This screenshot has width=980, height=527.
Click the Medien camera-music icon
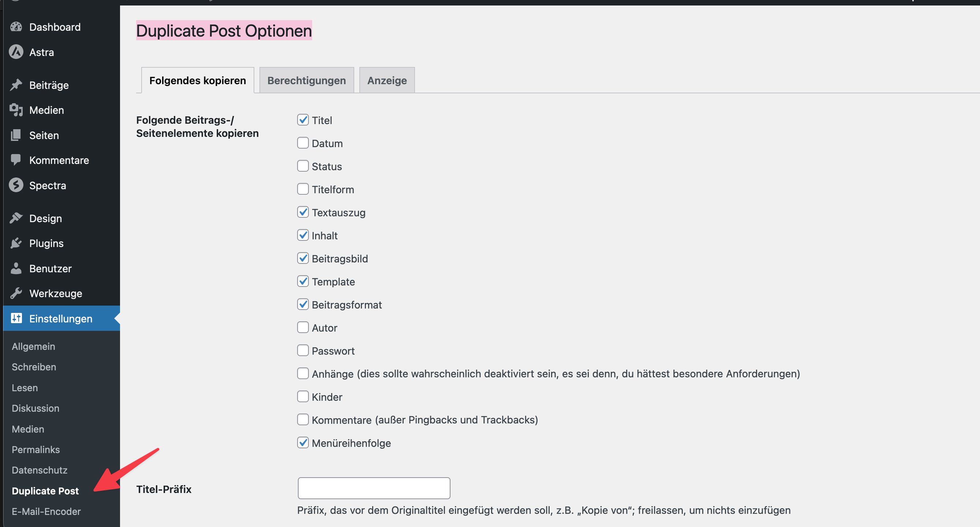pos(16,110)
